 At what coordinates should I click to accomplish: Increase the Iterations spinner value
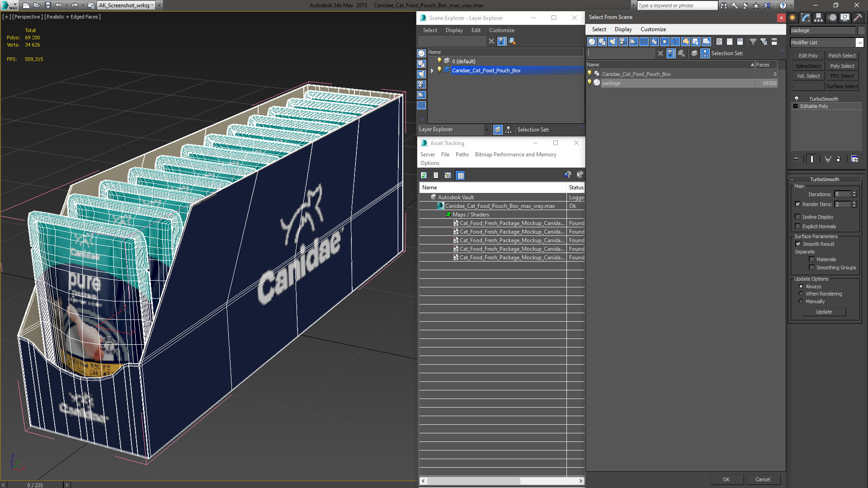pyautogui.click(x=854, y=192)
